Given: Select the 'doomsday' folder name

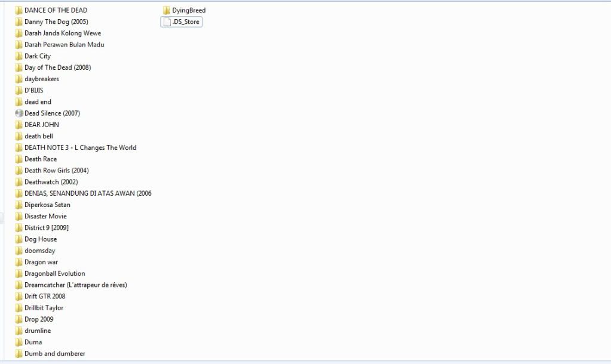Looking at the screenshot, I should pos(40,251).
